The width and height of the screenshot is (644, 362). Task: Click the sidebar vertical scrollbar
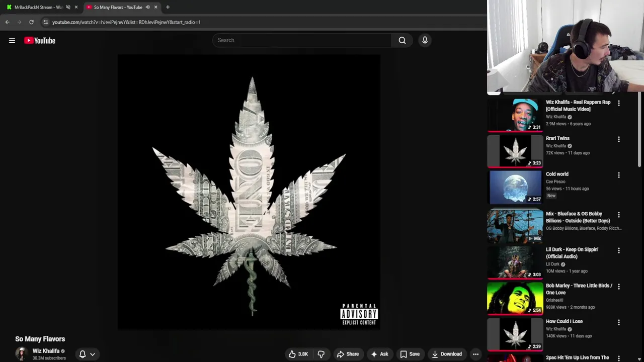[x=640, y=131]
